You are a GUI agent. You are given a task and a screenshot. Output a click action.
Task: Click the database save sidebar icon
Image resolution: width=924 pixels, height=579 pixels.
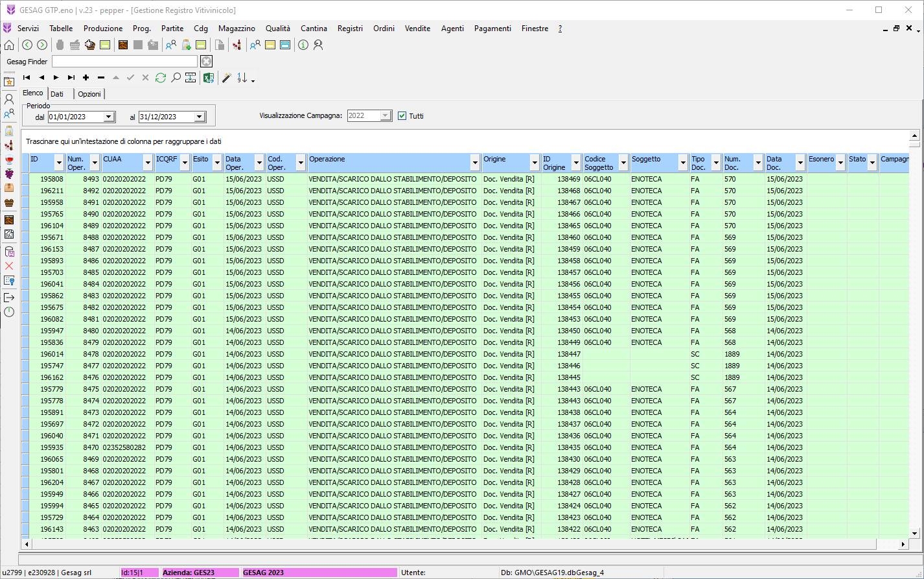[x=9, y=252]
